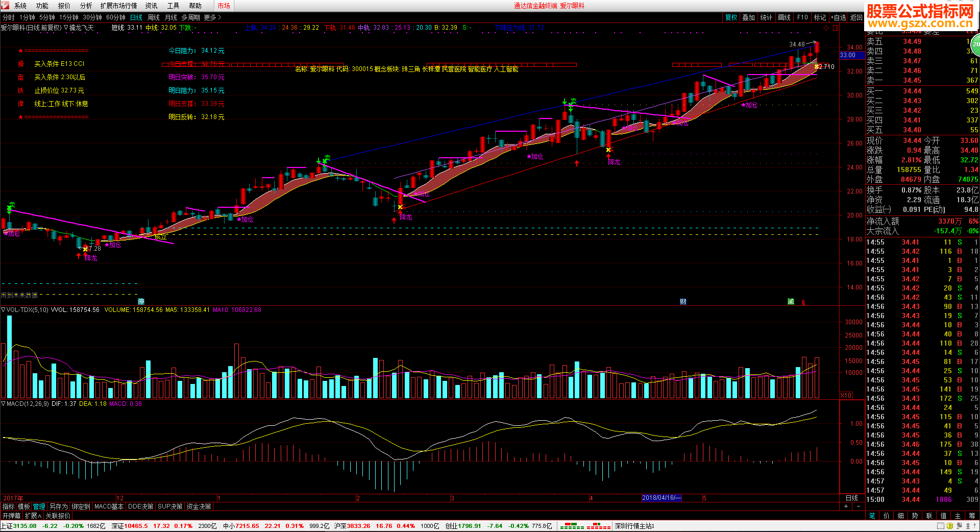Select the 管理 tab at the bottom
980x532 pixels.
[39, 506]
